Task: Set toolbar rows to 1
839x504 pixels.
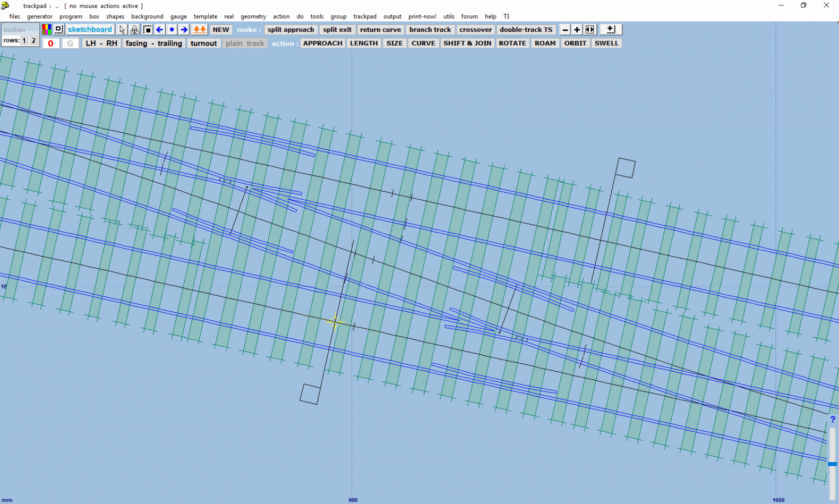Action: coord(24,40)
